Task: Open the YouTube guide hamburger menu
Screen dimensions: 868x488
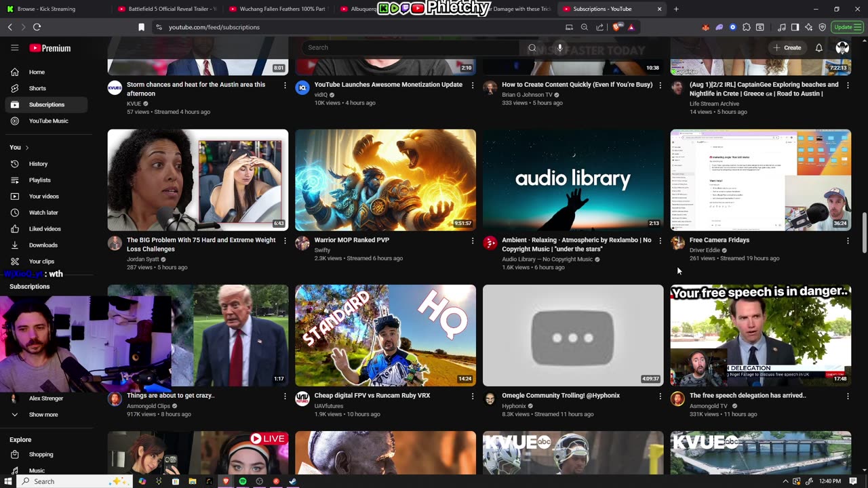Action: pos(14,48)
